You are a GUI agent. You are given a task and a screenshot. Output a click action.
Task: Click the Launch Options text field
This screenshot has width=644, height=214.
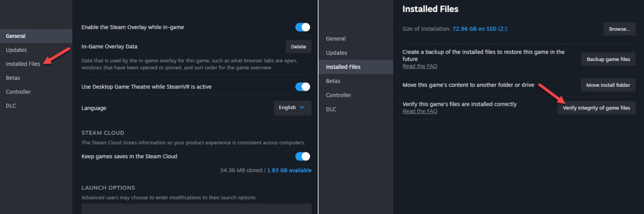196,209
